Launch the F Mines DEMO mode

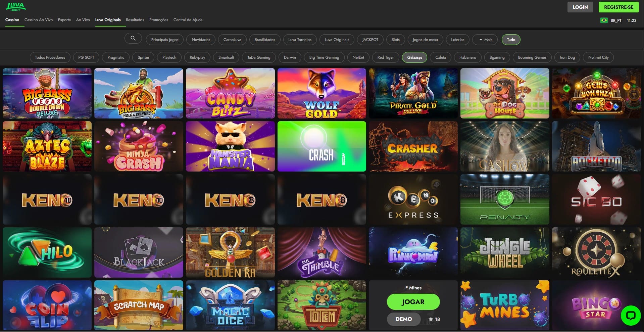tap(404, 319)
